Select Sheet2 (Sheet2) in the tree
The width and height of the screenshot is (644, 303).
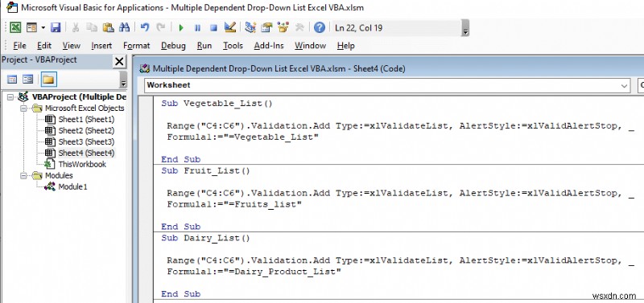tap(86, 131)
